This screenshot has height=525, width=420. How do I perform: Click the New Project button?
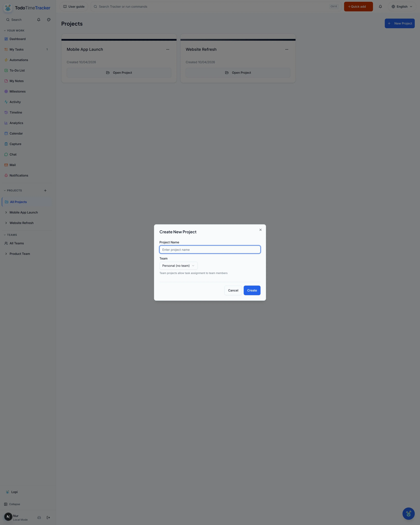(400, 23)
